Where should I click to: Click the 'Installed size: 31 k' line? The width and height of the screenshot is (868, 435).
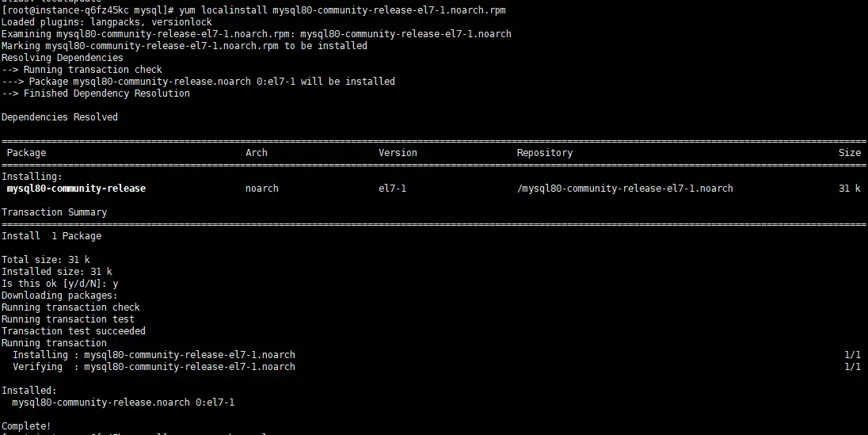click(x=57, y=272)
